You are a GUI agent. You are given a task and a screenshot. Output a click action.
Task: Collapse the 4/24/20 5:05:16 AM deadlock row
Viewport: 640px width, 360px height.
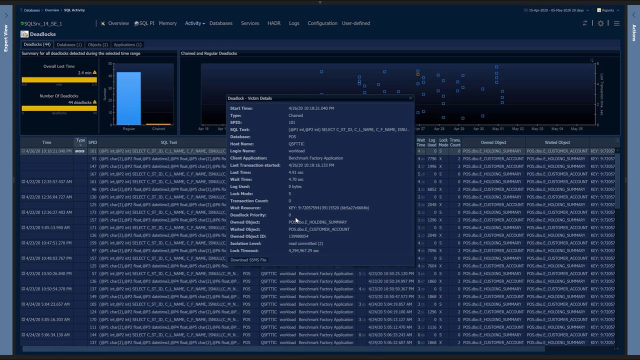click(x=23, y=320)
